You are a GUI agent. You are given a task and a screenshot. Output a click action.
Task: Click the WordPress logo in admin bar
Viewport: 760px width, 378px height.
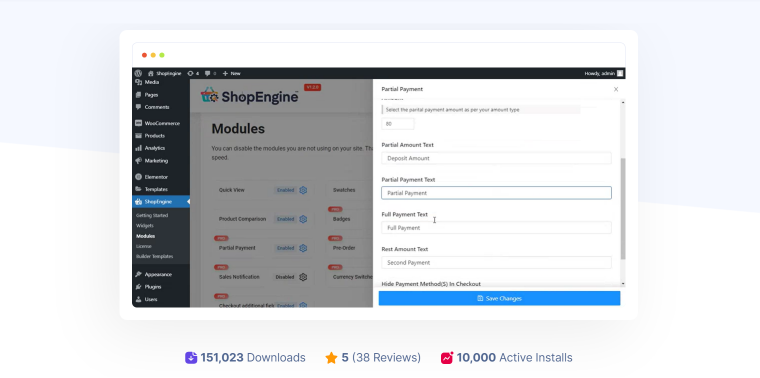pyautogui.click(x=138, y=73)
